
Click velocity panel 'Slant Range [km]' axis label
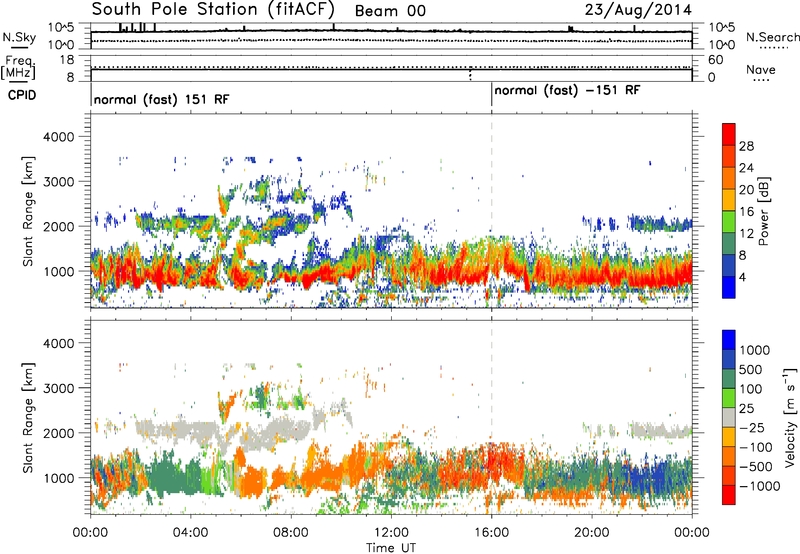[x=28, y=418]
